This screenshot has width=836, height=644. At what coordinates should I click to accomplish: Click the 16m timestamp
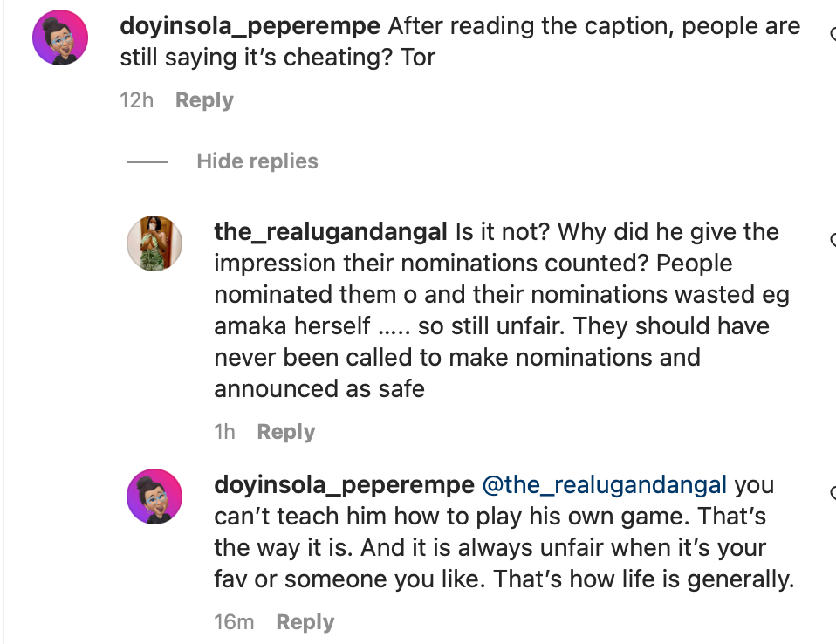(x=234, y=622)
